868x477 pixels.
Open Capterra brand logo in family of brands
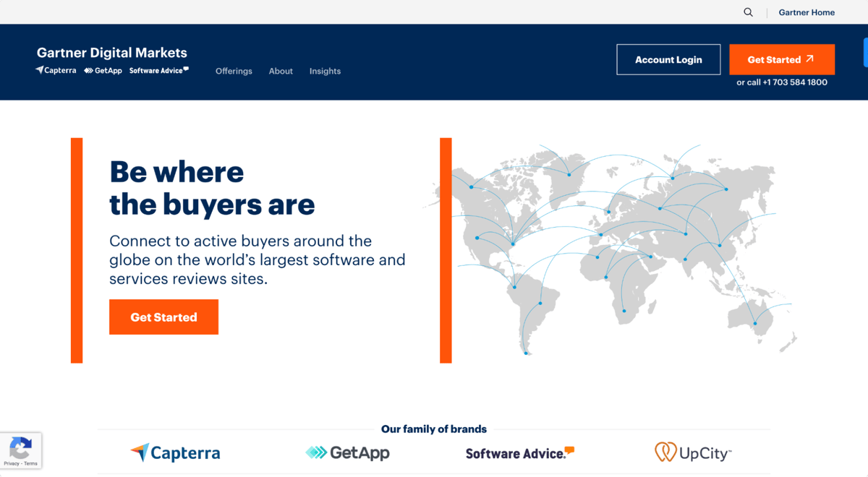point(175,453)
